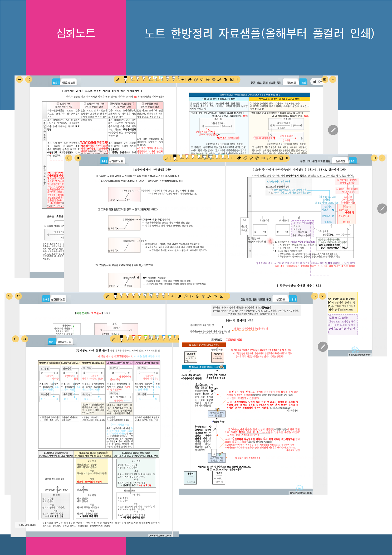This screenshot has width=392, height=555.
Task: Open the outline panel in page 94 window
Action: [374, 158]
